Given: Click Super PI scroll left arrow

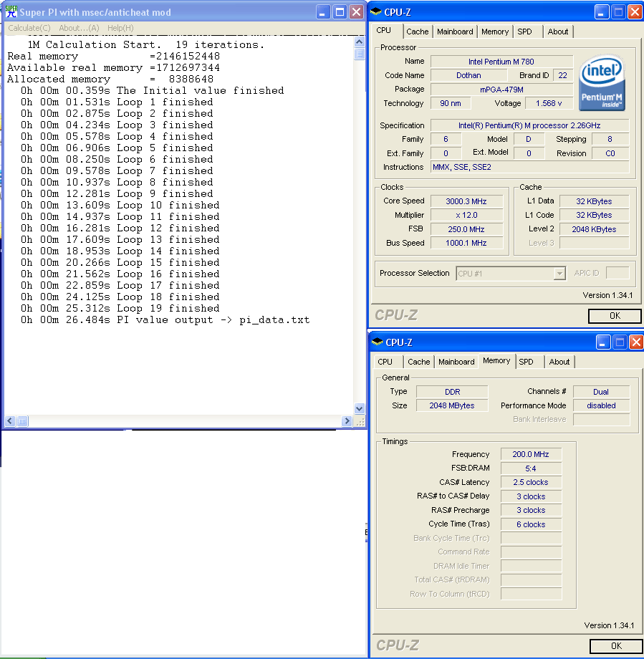Looking at the screenshot, I should click(11, 420).
